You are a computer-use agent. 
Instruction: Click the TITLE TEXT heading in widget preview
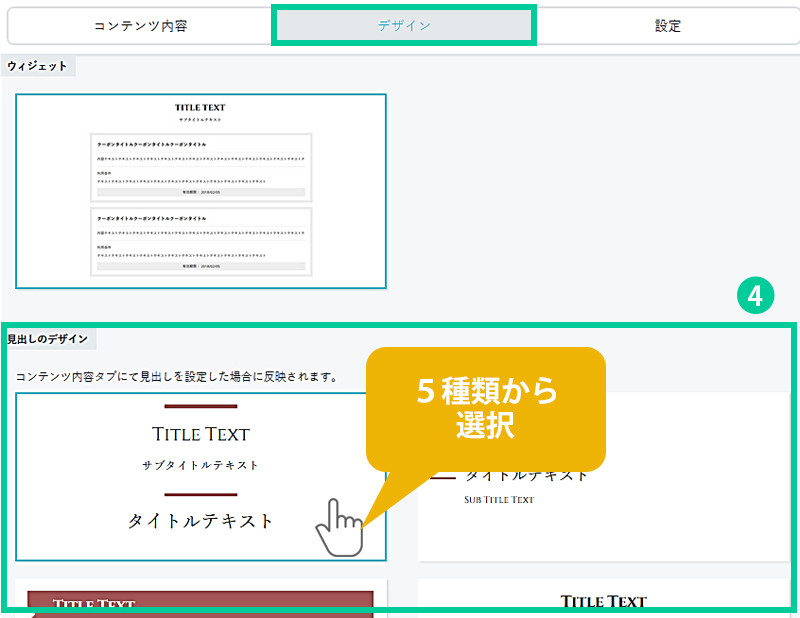coord(200,107)
